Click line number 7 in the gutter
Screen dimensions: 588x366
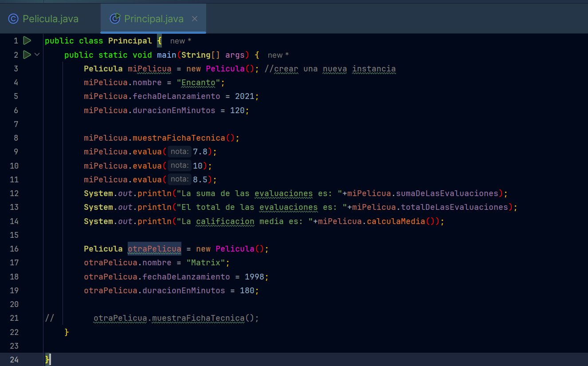pyautogui.click(x=16, y=124)
